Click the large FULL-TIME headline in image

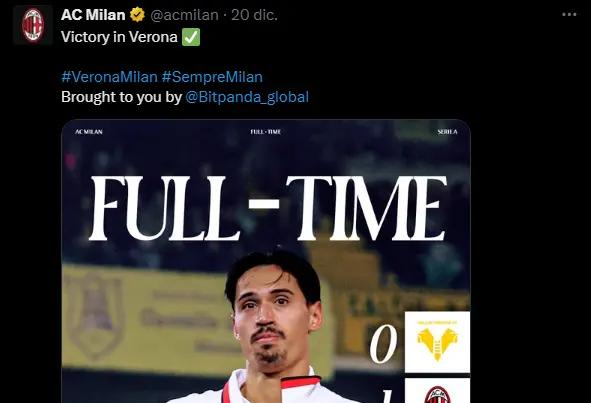tap(268, 208)
